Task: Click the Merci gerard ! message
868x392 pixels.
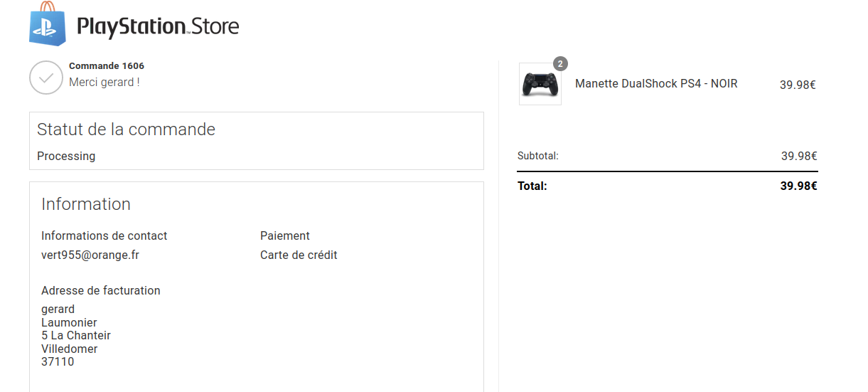Action: [105, 83]
